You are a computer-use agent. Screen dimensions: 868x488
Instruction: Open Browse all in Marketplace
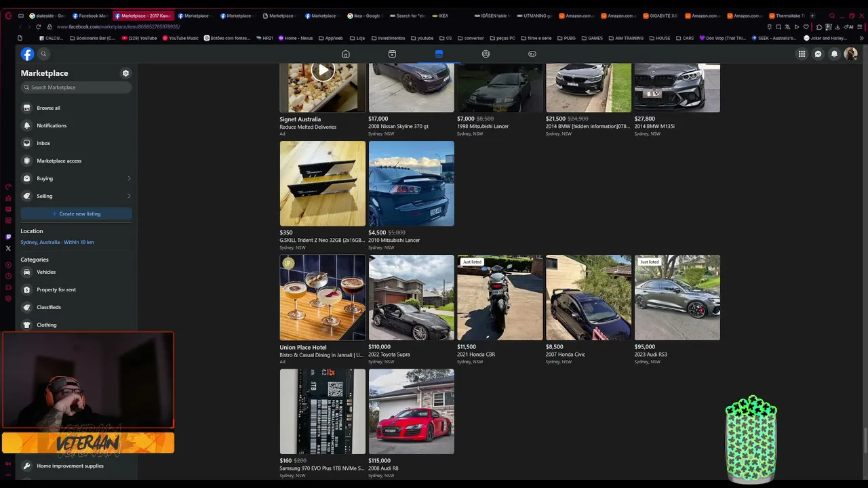[76, 108]
